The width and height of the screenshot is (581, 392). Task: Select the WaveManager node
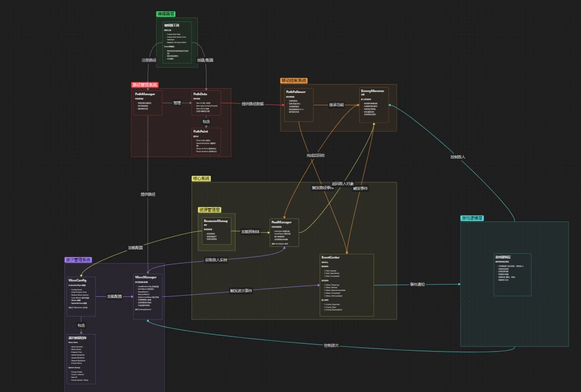(x=147, y=296)
